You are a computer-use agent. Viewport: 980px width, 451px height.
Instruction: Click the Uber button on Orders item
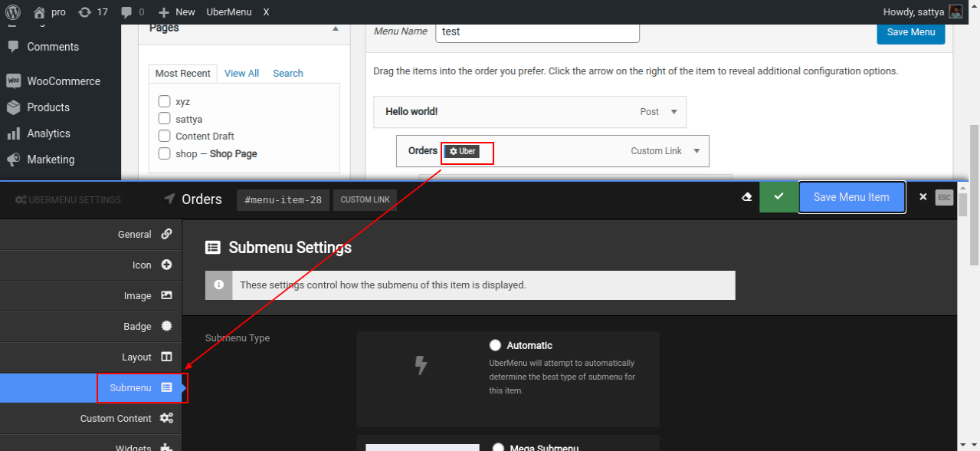tap(462, 151)
